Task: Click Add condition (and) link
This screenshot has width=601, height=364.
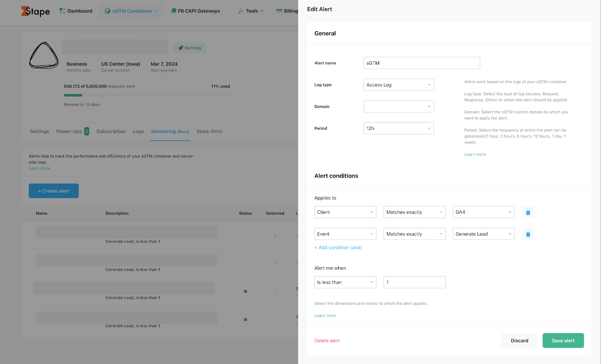Action: (x=338, y=248)
